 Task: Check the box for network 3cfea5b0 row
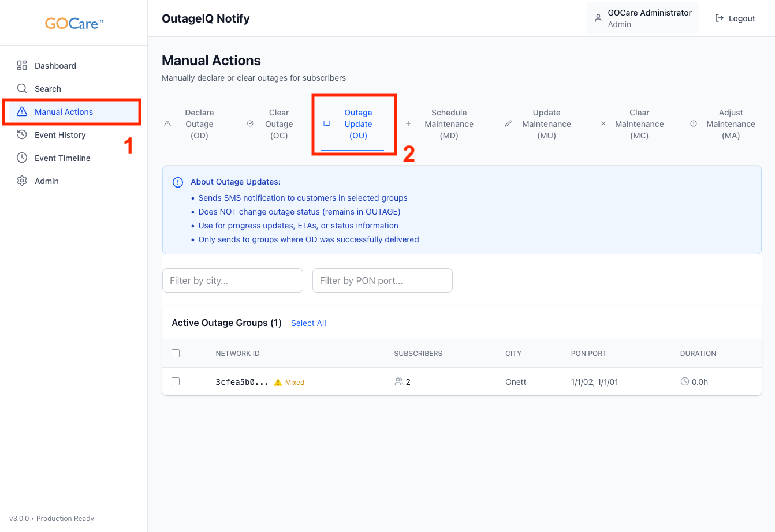[x=176, y=381]
